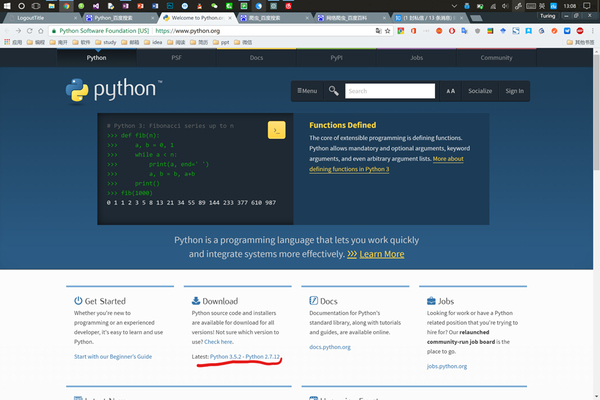Open the Jobs top navigation tab
Screen dimensions: 600x400
pyautogui.click(x=416, y=58)
